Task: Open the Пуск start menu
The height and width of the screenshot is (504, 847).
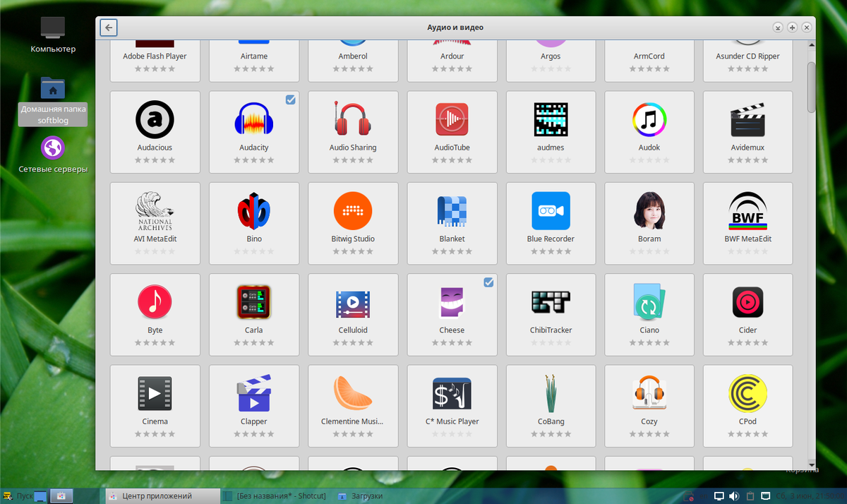Action: 18,496
